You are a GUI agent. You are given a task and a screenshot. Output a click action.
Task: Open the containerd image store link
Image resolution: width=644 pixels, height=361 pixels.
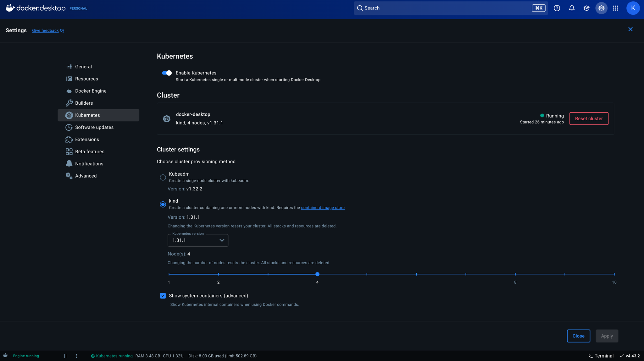coord(323,208)
